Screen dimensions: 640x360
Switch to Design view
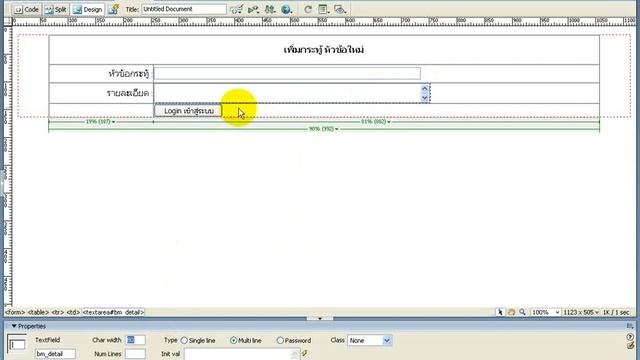click(87, 9)
